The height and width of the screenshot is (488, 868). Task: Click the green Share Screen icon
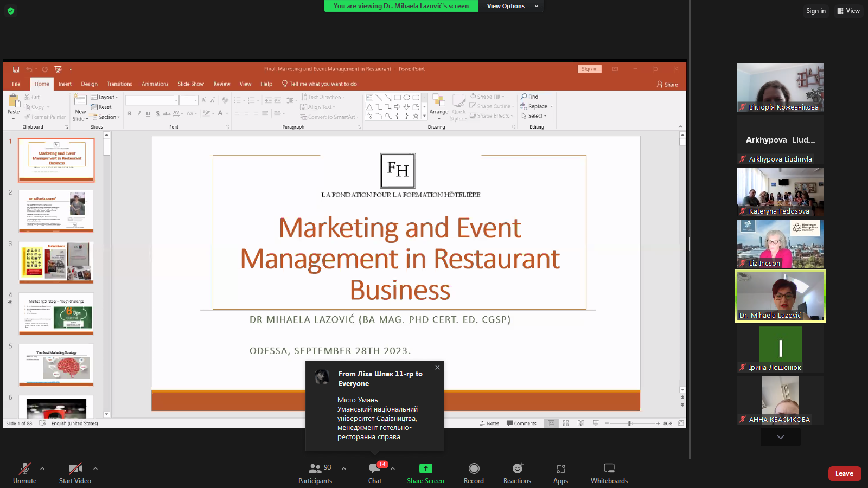[425, 468]
